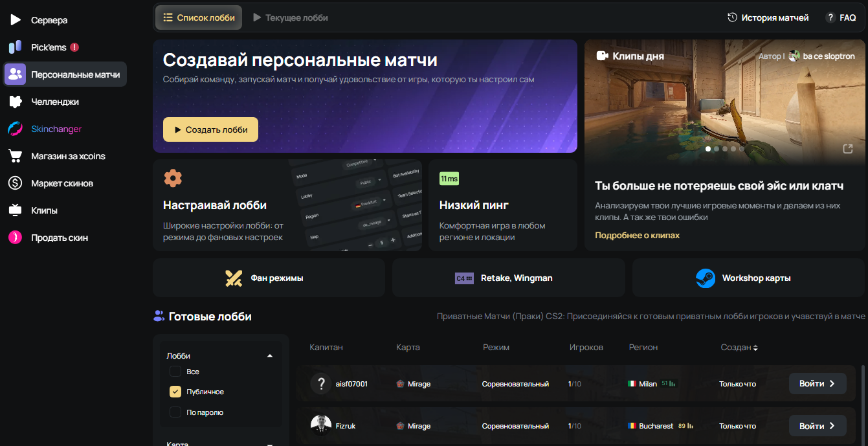Click the people icon next to Готовые лобби
Screen dimensions: 868x446
pos(159,317)
